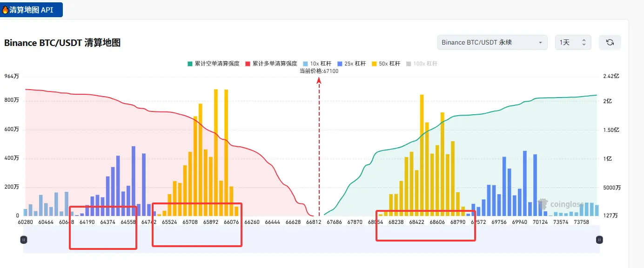Toggle the 10x 杠杆 legend item
Image resolution: width=644 pixels, height=268 pixels.
(317, 64)
